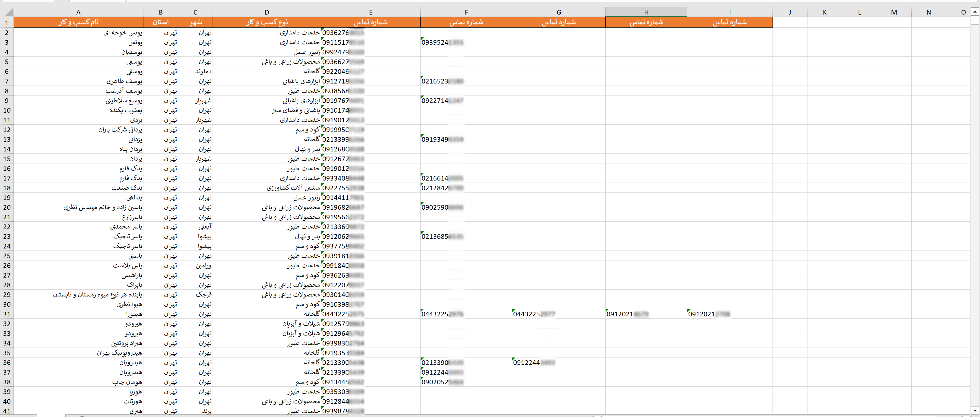Select column J header

point(790,12)
